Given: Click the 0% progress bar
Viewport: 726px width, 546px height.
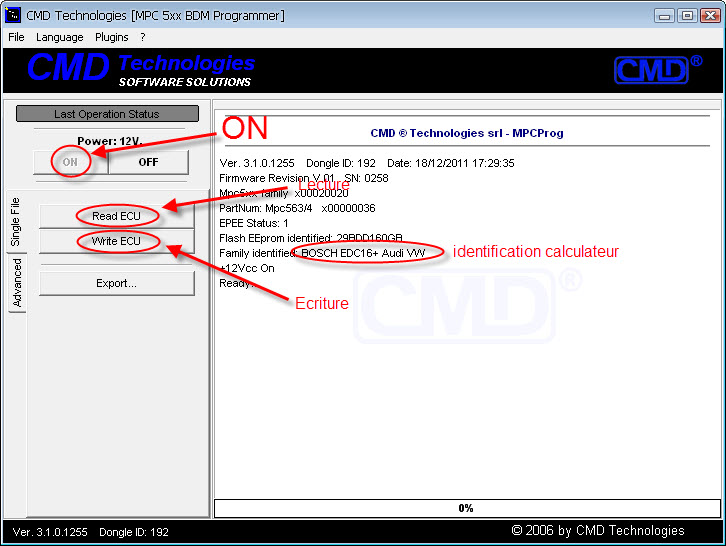Looking at the screenshot, I should point(466,508).
